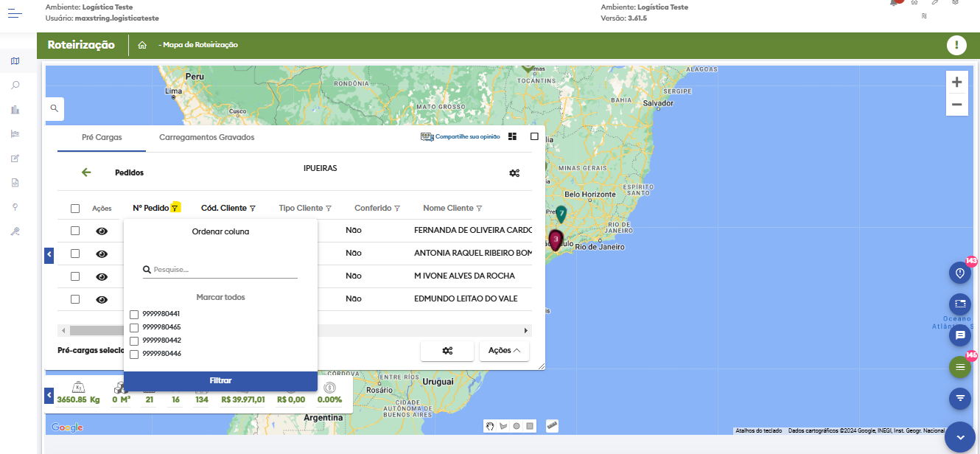Open the Nome Cliente column filter
This screenshot has width=980, height=454.
coord(479,209)
